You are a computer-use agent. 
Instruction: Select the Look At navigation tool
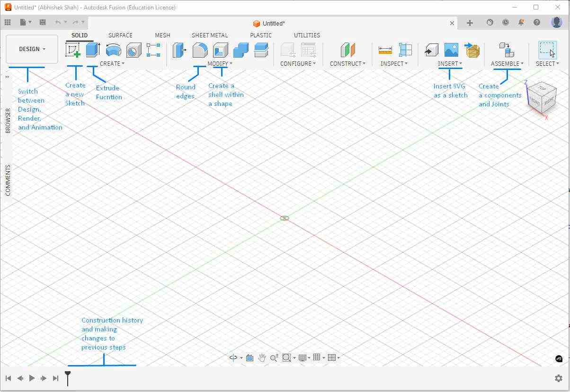coord(249,358)
